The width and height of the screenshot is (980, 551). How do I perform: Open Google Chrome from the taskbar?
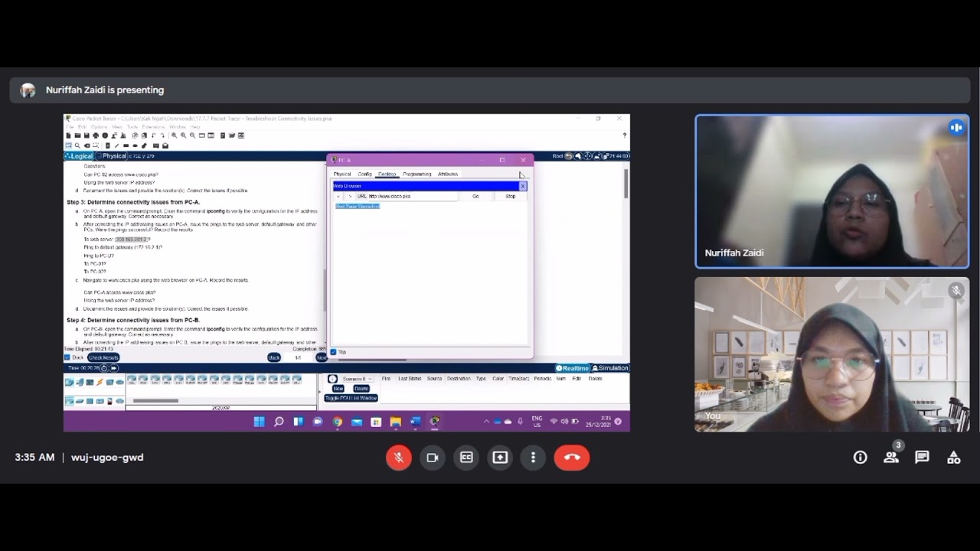click(x=337, y=422)
